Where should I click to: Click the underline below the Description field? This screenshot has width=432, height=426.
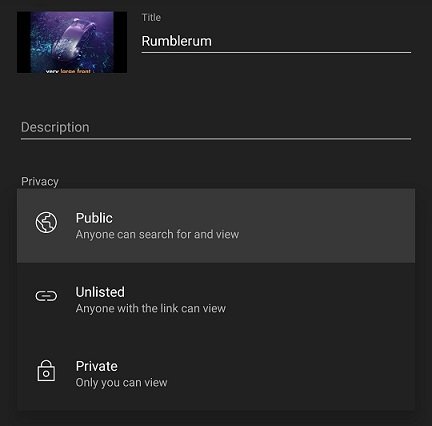216,139
